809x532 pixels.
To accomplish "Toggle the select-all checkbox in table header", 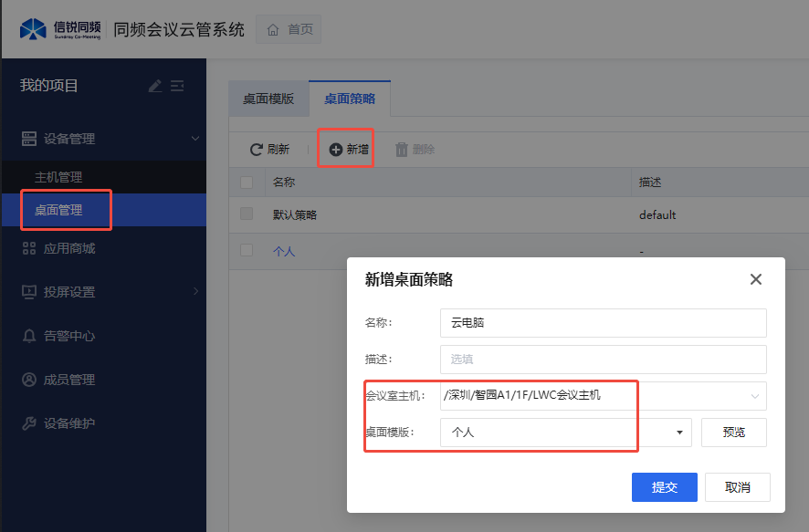I will click(247, 183).
